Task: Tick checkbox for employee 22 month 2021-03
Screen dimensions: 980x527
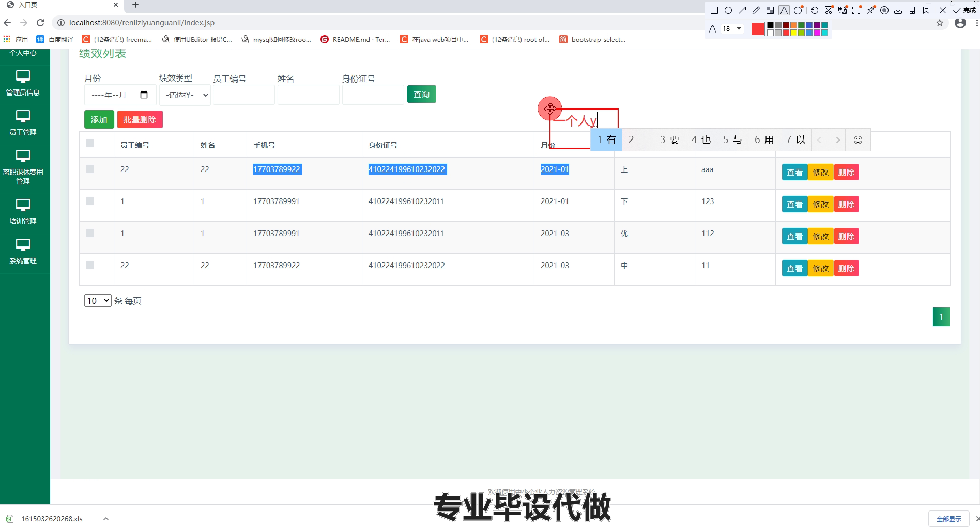Action: click(90, 265)
